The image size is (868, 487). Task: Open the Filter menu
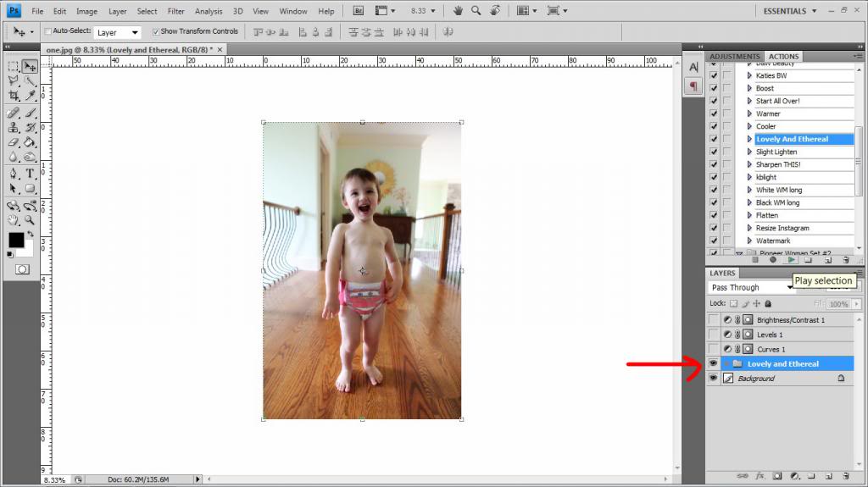pos(176,11)
